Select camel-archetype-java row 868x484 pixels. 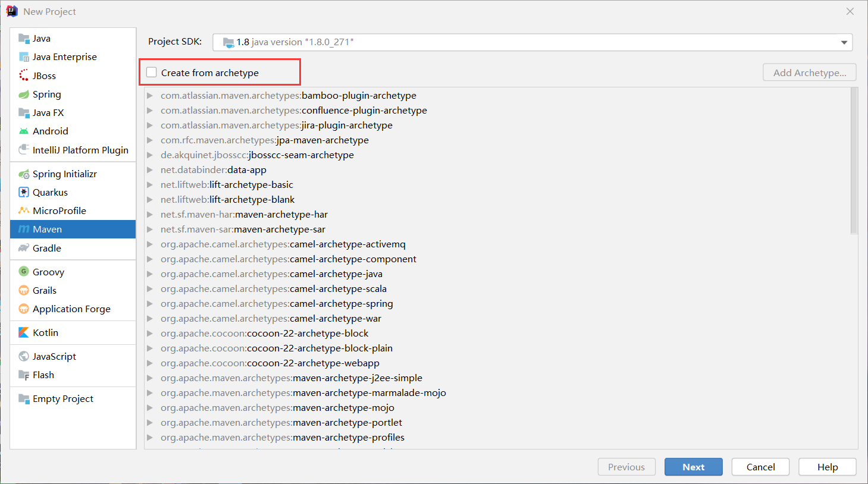(498, 274)
